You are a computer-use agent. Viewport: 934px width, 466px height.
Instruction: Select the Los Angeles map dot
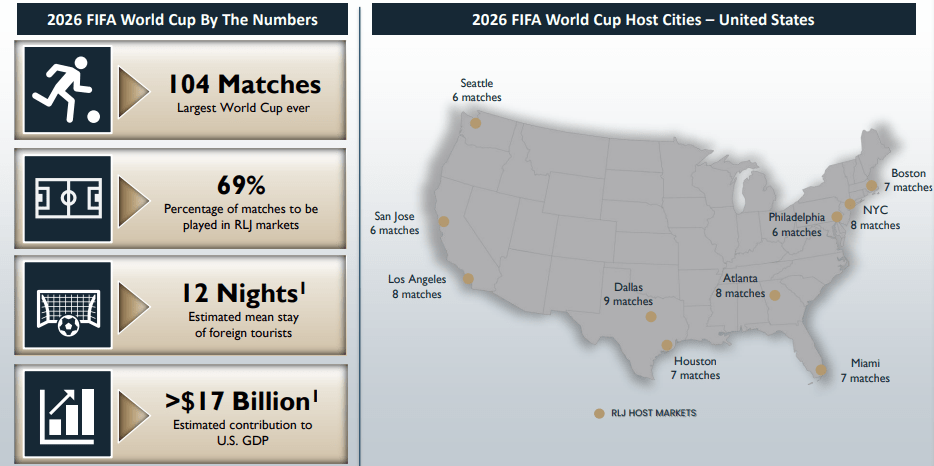(x=468, y=280)
